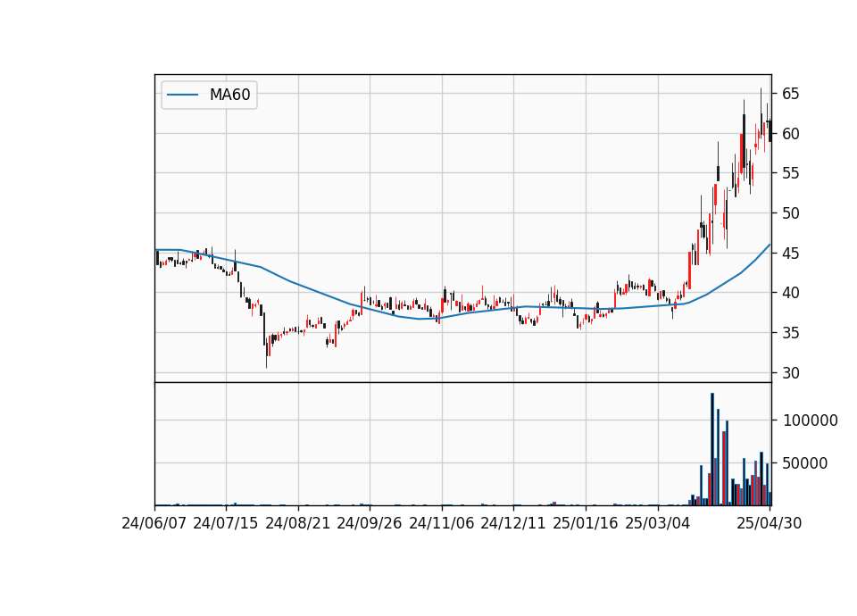Screen dimensions: 857x616
Task: Click the blue MA60 legend line sample
Action: (x=182, y=95)
